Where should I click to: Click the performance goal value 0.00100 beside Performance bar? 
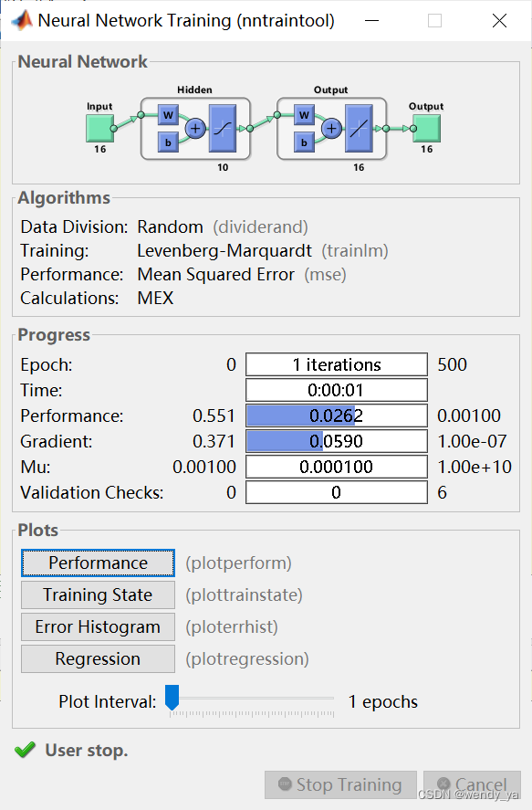tap(469, 416)
